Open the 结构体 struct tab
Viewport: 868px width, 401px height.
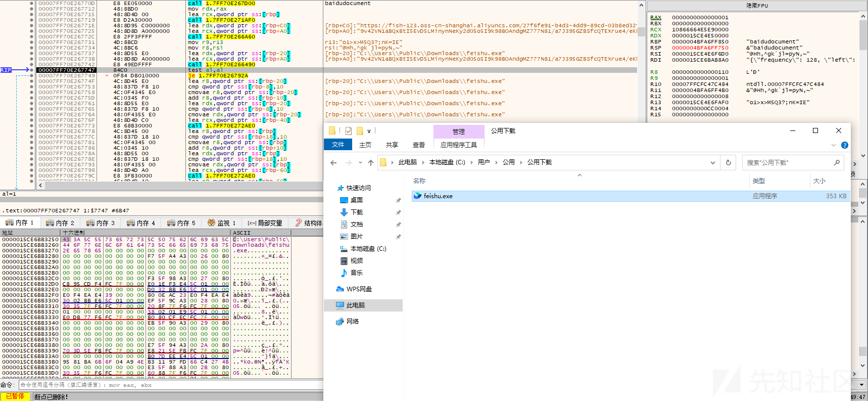tap(309, 222)
